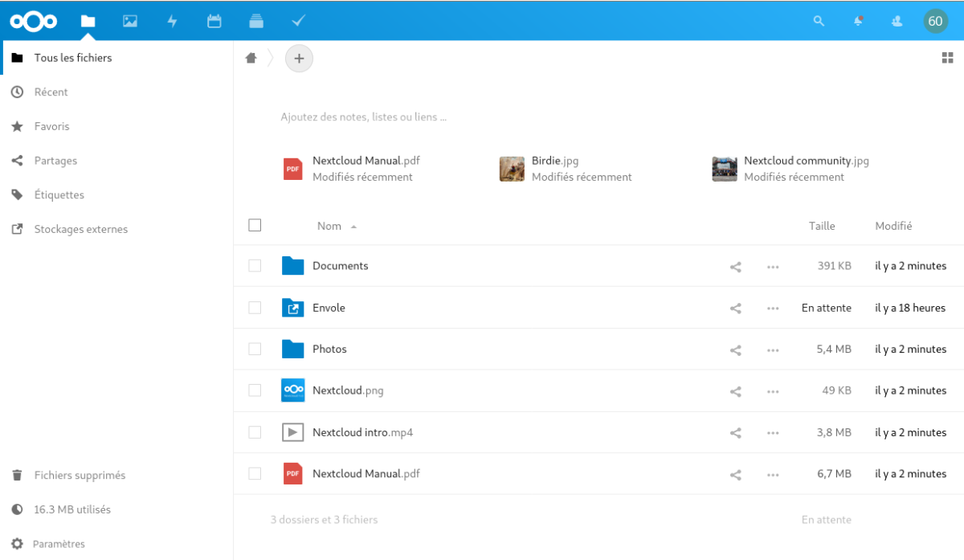964x560 pixels.
Task: Open more actions for Nextcloud intro.mp4
Action: tap(773, 433)
